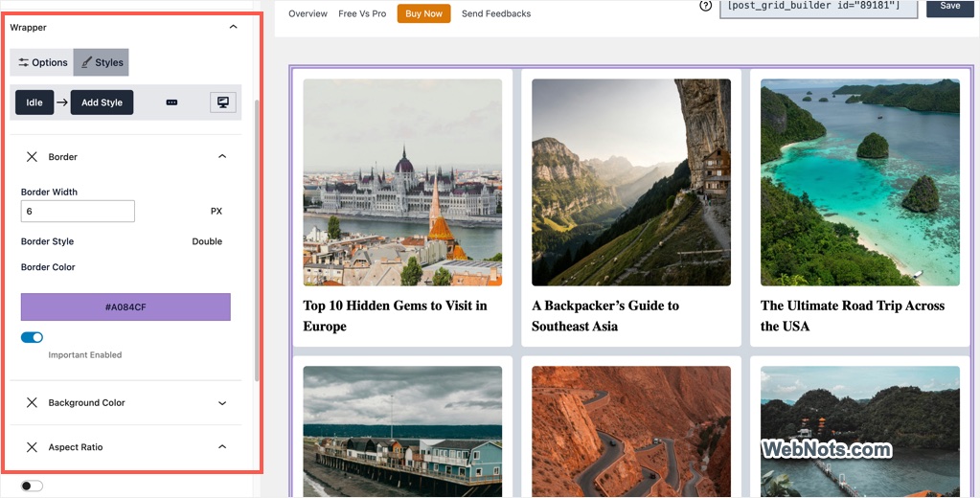Screen dimensions: 980x498
Task: Click 'Top 10 Hidden Gems to Visit in Europe'
Action: pos(395,315)
